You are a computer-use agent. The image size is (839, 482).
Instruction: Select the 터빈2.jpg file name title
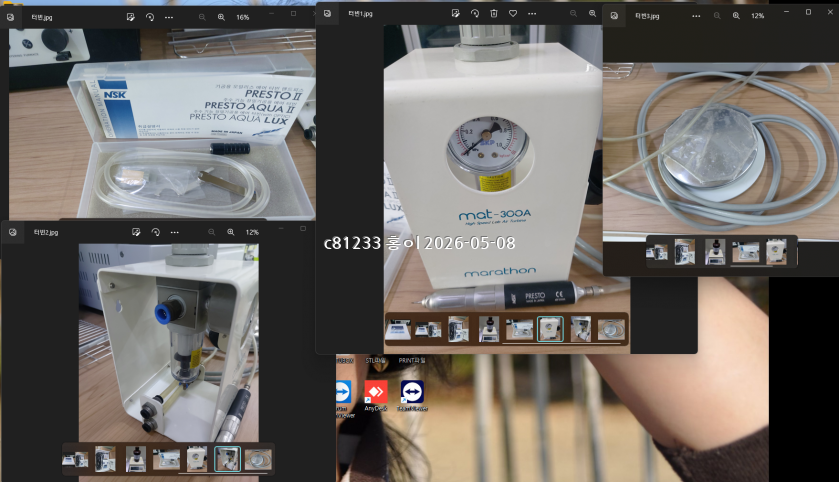pos(46,232)
